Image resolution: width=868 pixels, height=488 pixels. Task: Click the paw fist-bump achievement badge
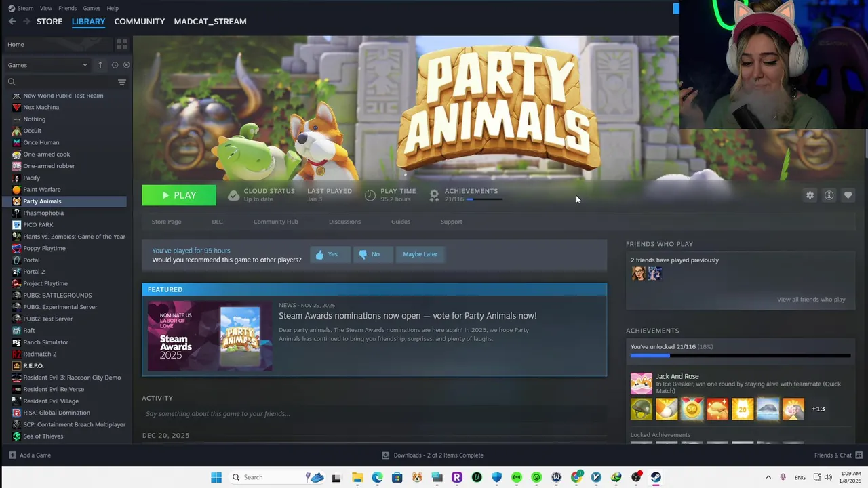point(793,409)
